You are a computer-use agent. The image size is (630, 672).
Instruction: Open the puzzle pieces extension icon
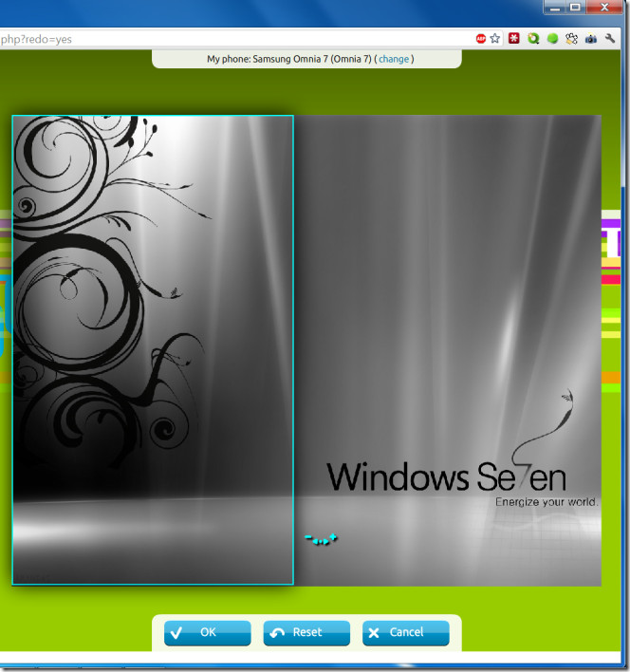[572, 39]
